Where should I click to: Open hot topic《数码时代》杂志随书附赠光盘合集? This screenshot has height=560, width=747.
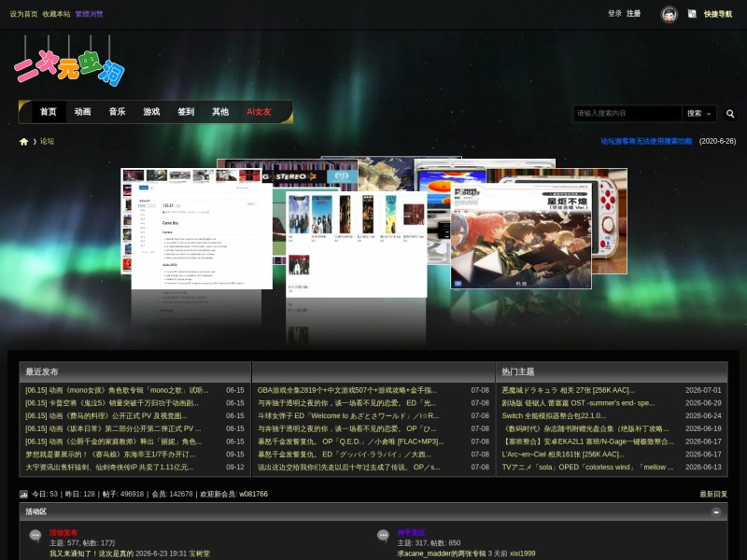point(585,428)
